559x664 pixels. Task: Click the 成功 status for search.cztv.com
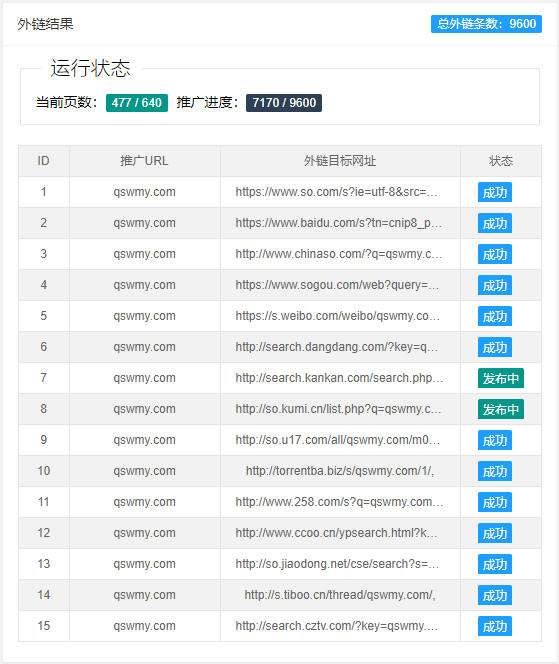point(495,626)
